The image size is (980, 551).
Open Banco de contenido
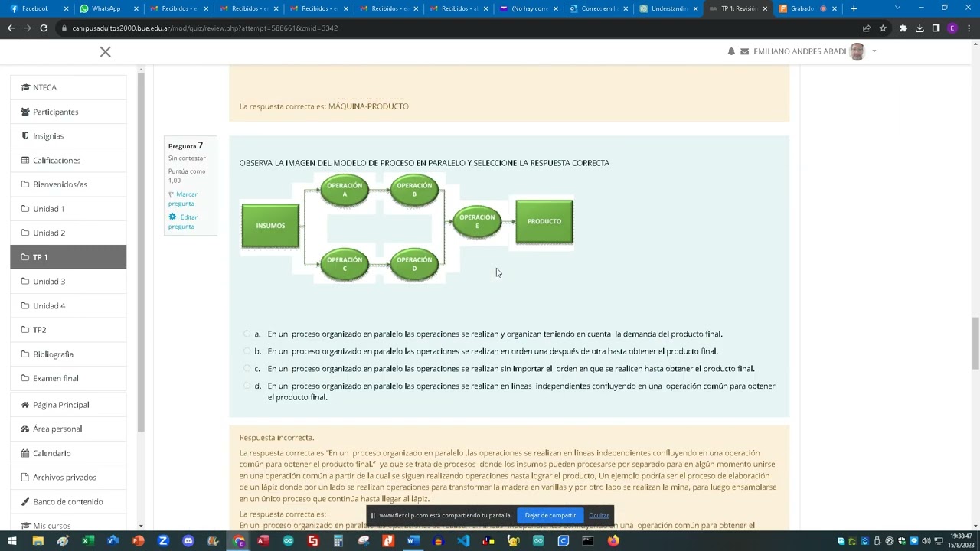click(x=68, y=502)
